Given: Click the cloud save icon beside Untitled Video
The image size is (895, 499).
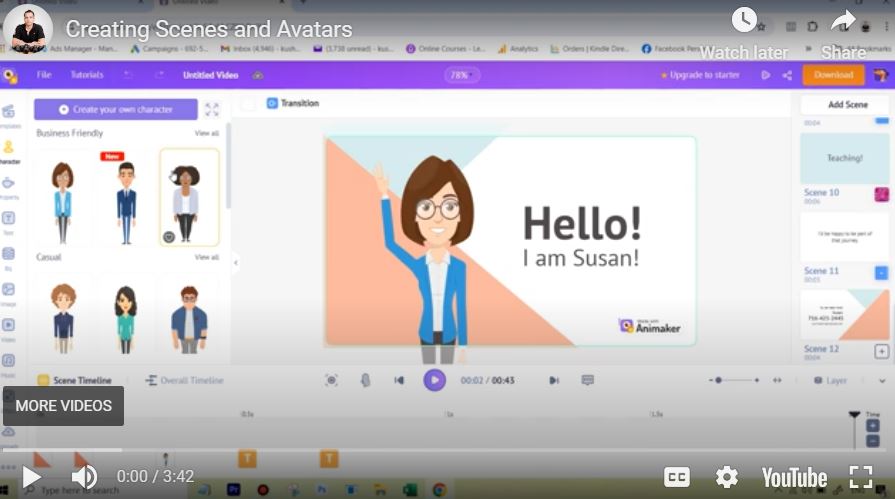Looking at the screenshot, I should (258, 75).
